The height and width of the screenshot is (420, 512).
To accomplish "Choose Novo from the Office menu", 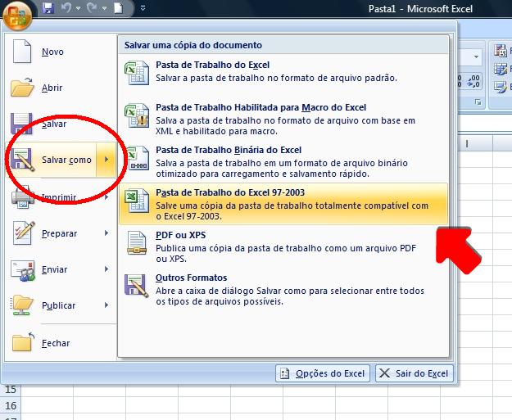I will (61, 52).
